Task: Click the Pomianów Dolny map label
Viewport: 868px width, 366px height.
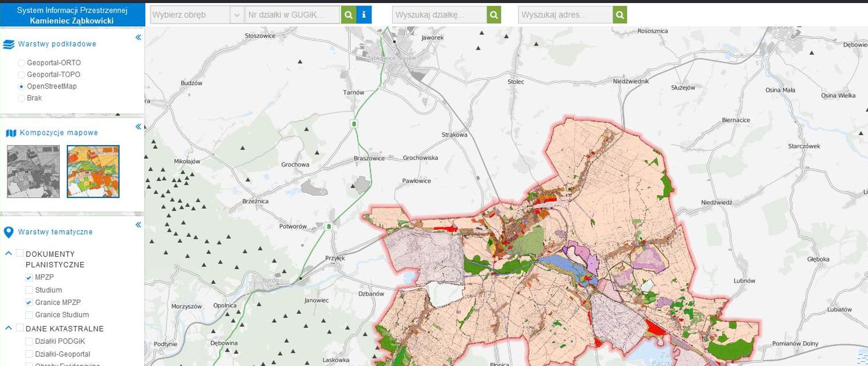Action: click(795, 344)
